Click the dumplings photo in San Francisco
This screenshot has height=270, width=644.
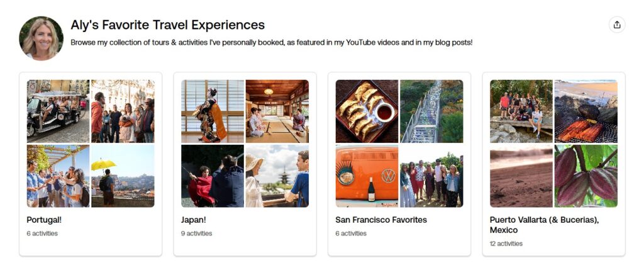click(x=367, y=111)
